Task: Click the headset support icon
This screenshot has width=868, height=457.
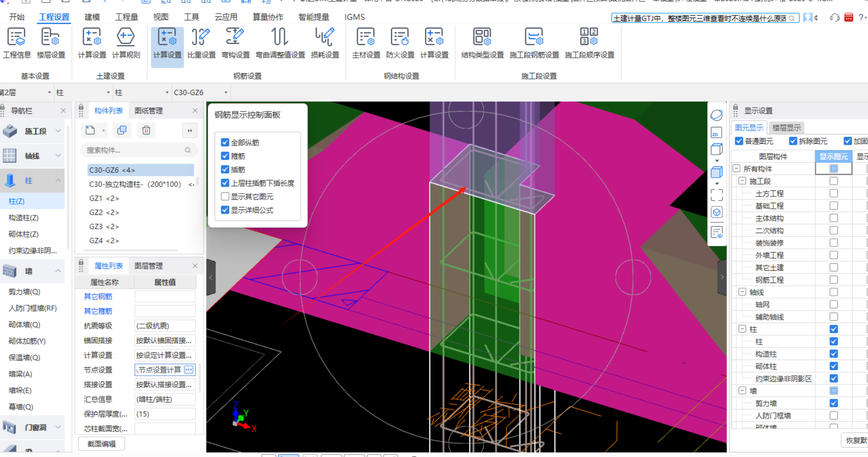Action: (835, 18)
